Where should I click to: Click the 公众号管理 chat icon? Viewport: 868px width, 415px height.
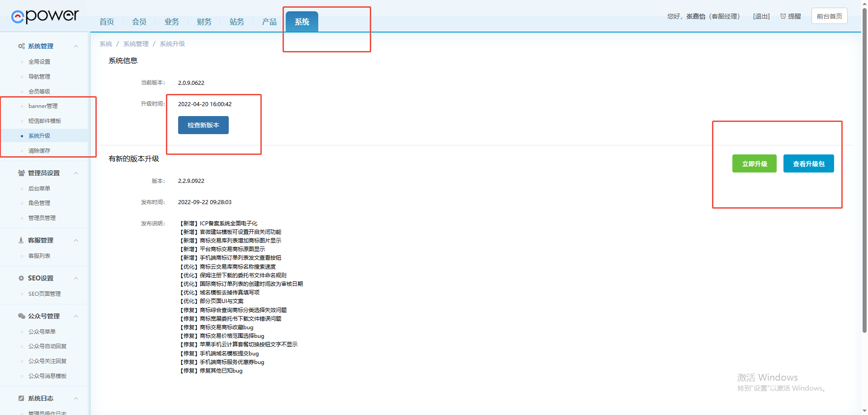pyautogui.click(x=21, y=316)
